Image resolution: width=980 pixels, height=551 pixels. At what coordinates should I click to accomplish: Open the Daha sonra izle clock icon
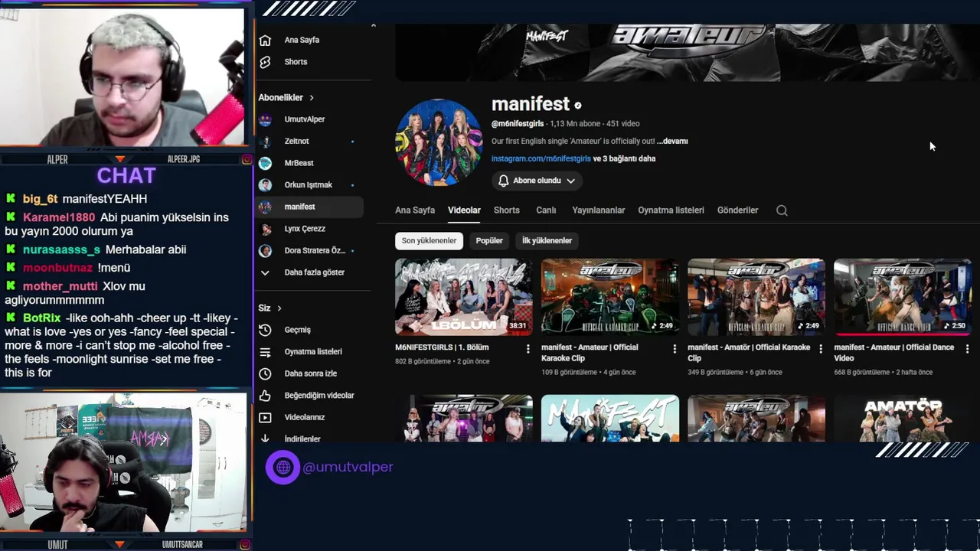[x=265, y=373]
